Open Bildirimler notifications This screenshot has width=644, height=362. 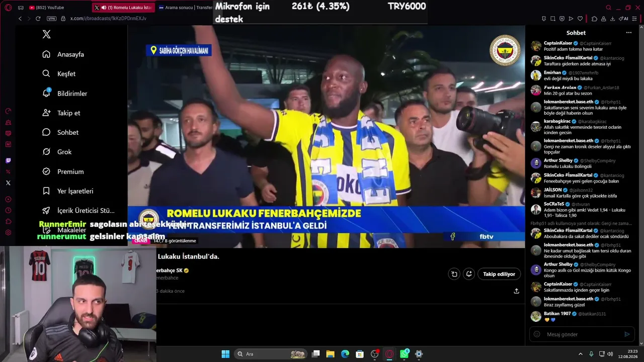pyautogui.click(x=65, y=94)
